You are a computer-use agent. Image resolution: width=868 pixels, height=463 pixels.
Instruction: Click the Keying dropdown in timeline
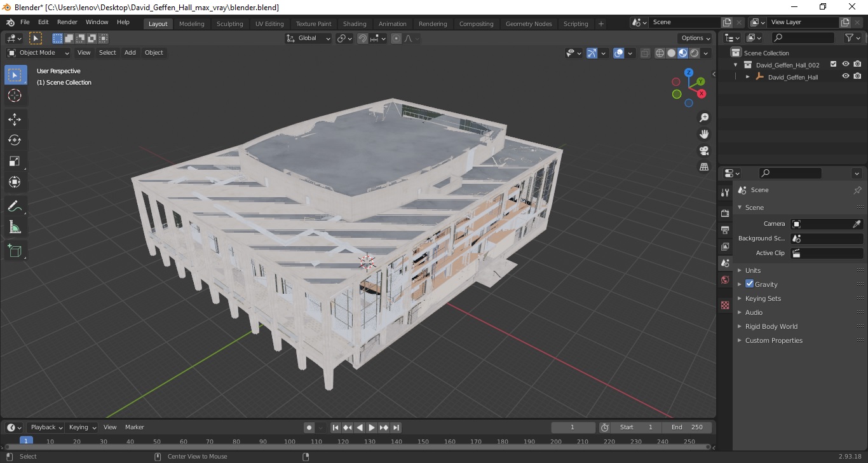tap(83, 427)
